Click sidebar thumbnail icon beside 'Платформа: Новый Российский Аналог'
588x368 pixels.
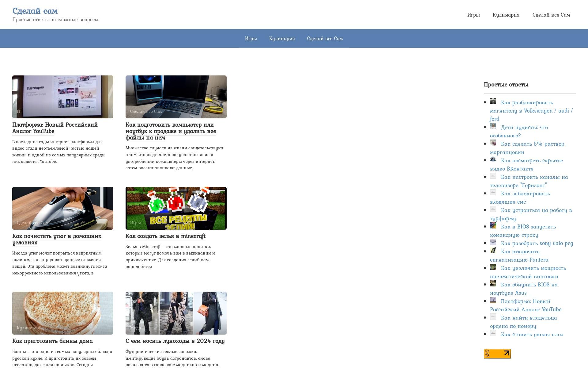(x=493, y=300)
